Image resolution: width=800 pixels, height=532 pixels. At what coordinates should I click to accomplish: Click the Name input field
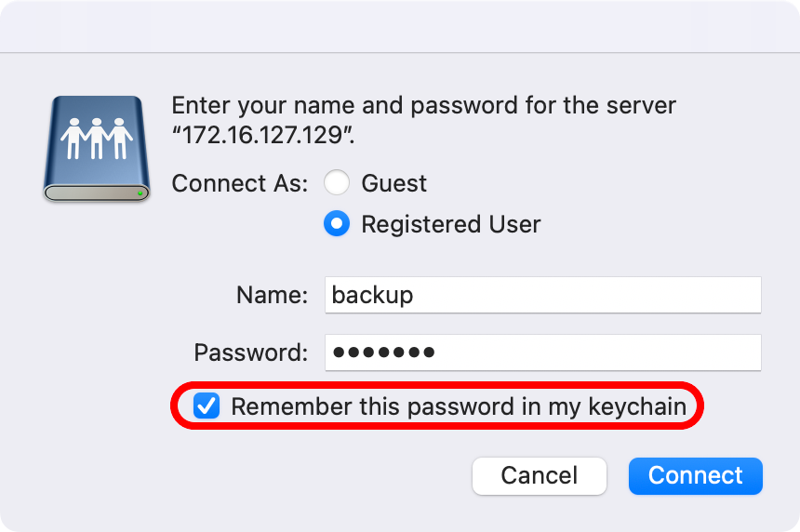click(x=543, y=296)
